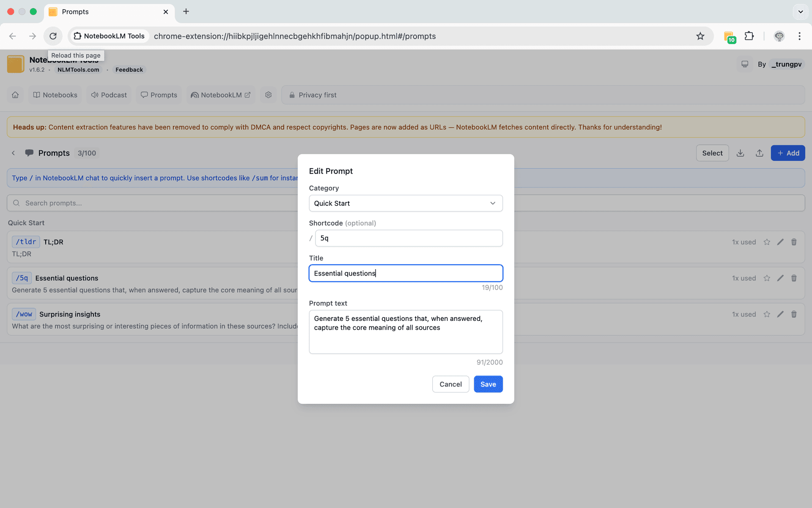Favorite the Essential questions prompt star
Image resolution: width=812 pixels, height=508 pixels.
click(x=767, y=278)
